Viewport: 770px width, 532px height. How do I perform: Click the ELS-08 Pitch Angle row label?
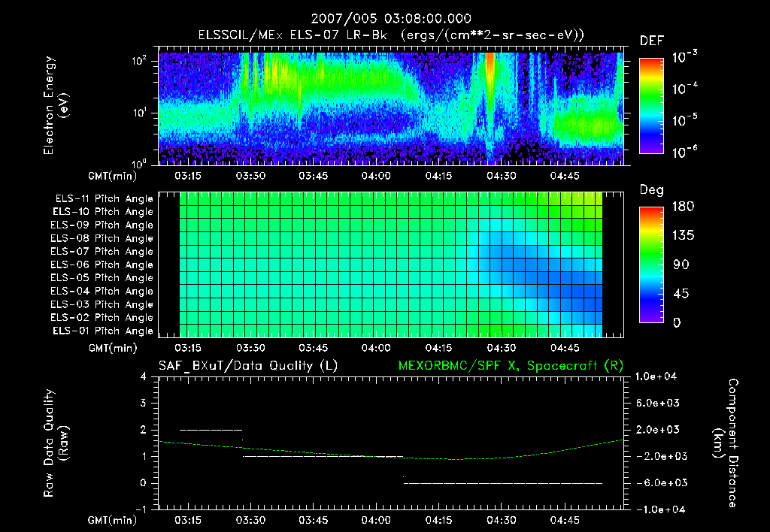coord(102,238)
